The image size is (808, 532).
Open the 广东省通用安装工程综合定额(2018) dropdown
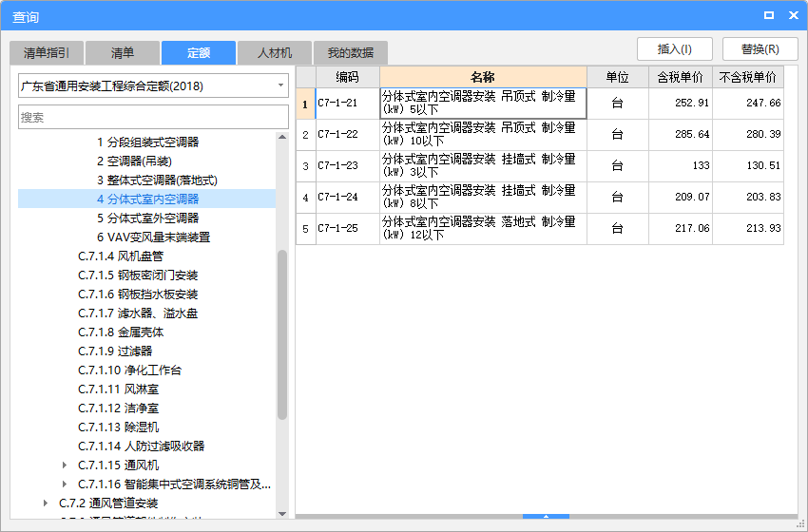pos(154,86)
